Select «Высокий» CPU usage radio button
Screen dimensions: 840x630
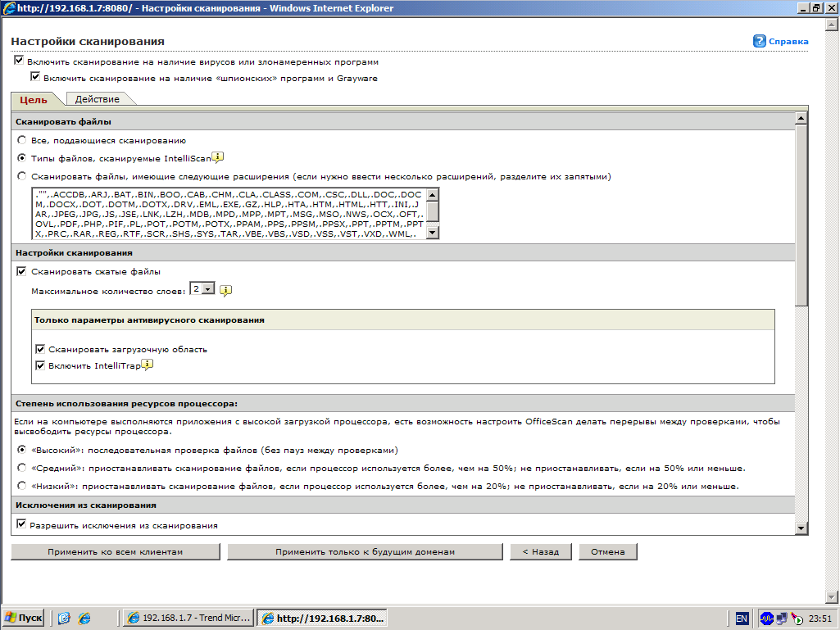pos(21,450)
